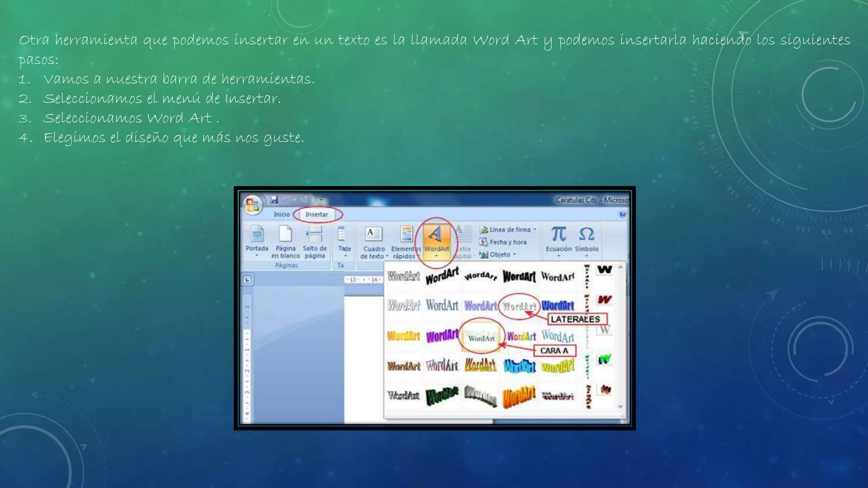
Task: Click the Save floppy disk icon
Action: (274, 199)
